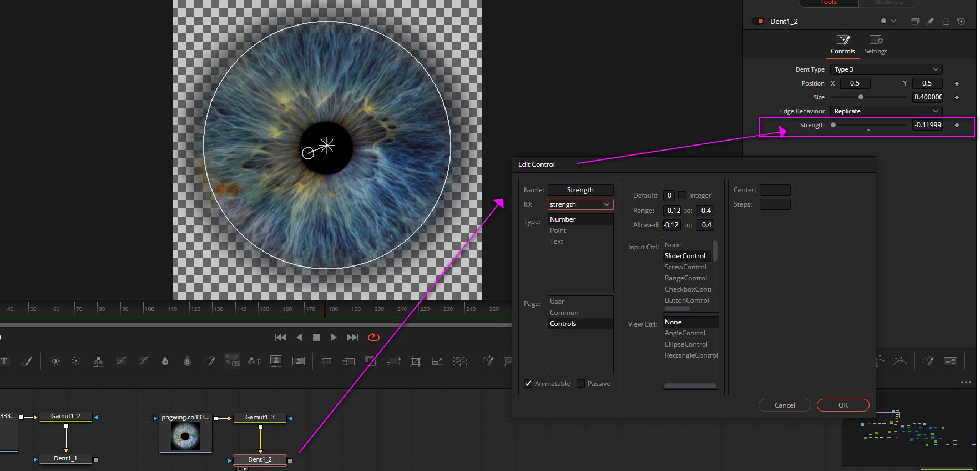This screenshot has height=471, width=980.
Task: Click the Dent1_2 color dot
Action: (x=883, y=21)
